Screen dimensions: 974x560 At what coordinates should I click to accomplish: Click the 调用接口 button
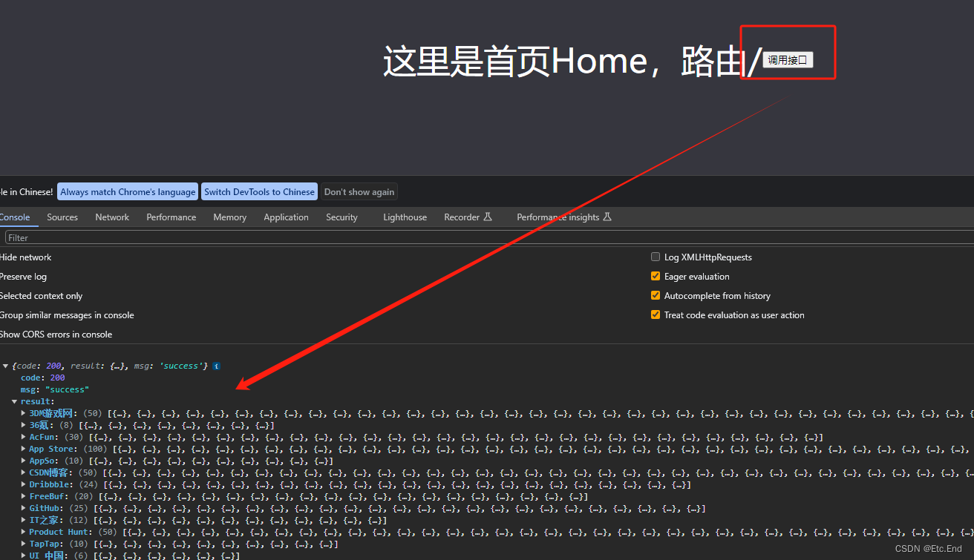[x=788, y=60]
